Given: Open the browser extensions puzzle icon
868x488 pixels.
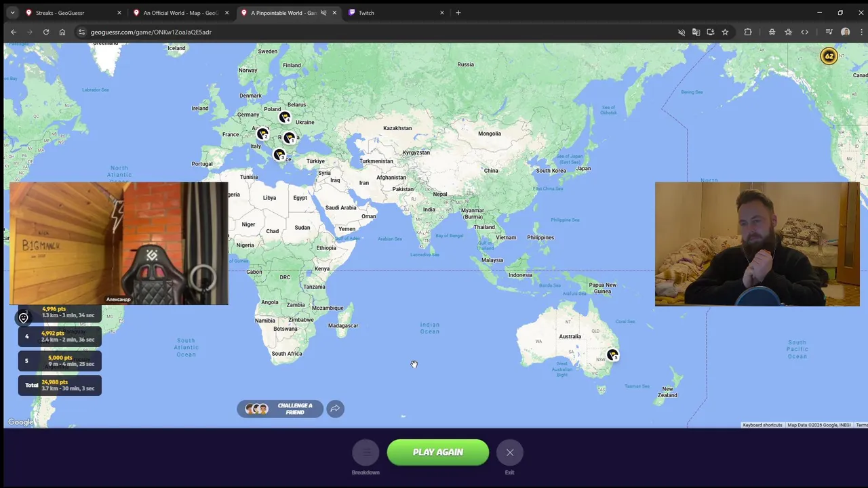Looking at the screenshot, I should (748, 32).
